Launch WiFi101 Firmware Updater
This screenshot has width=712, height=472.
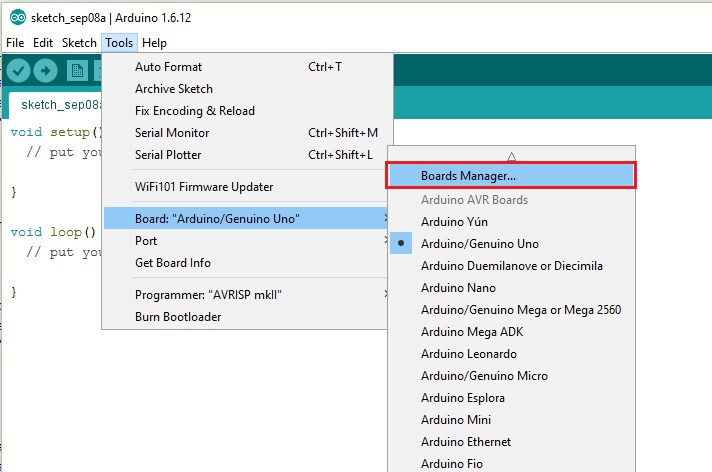click(x=245, y=187)
